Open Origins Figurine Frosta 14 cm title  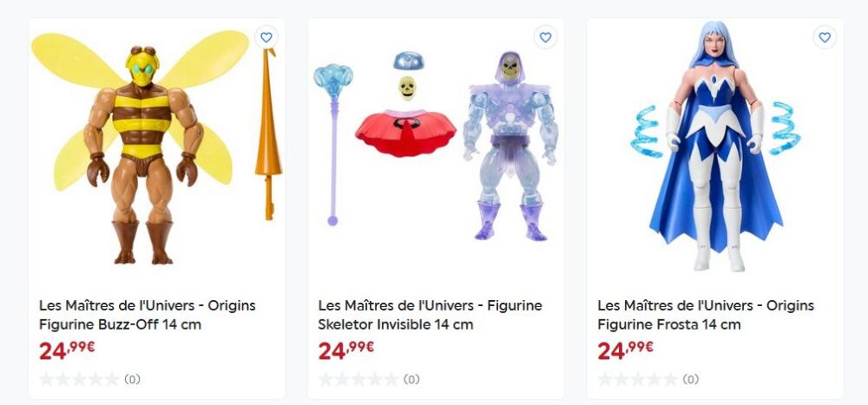[706, 315]
